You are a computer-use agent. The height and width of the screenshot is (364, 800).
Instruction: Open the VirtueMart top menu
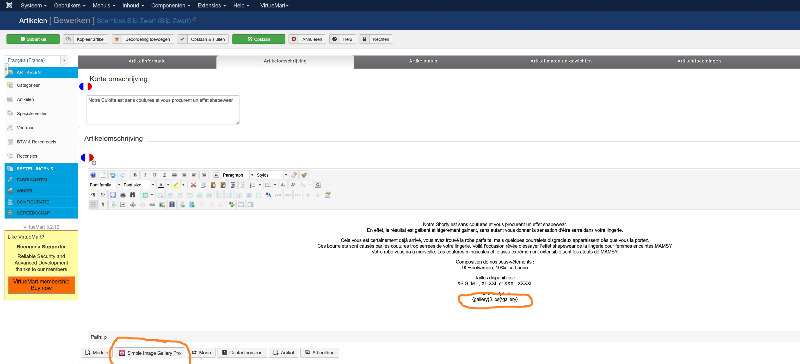click(x=274, y=5)
